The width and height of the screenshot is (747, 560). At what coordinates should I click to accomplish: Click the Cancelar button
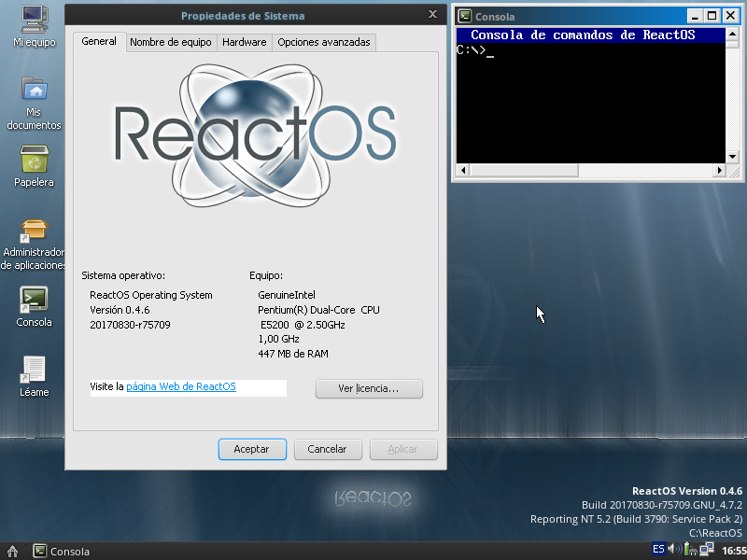click(328, 449)
